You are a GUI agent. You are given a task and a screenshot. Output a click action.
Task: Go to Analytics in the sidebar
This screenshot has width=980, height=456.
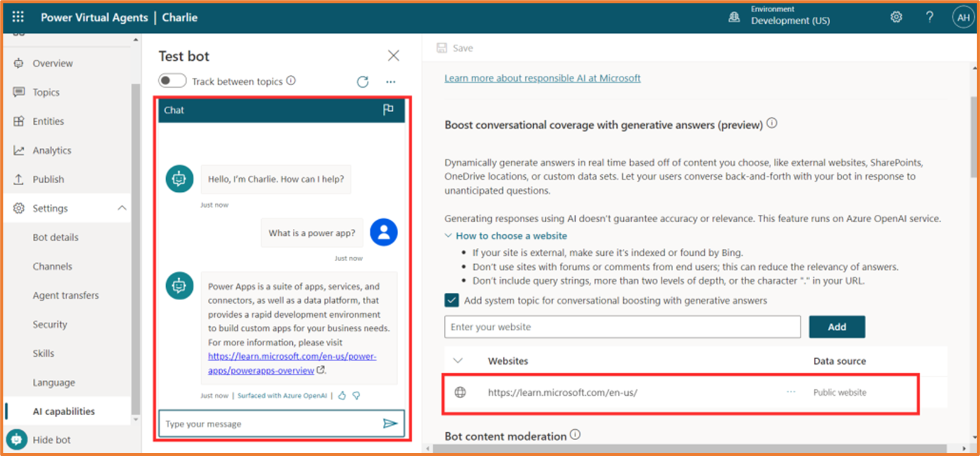52,150
